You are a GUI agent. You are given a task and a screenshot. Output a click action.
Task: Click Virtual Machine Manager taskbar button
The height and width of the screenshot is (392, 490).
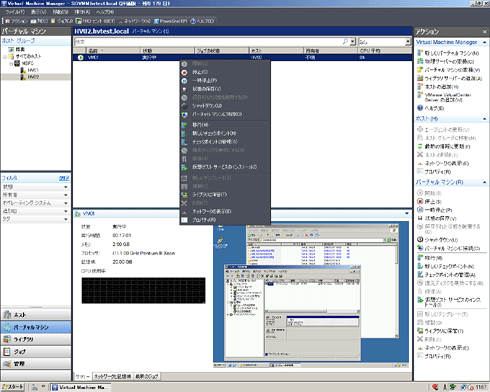click(x=80, y=387)
